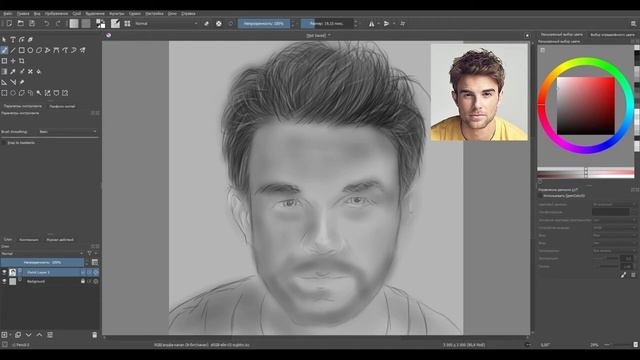Select the Freehand Brush tool
The height and width of the screenshot is (360, 640).
click(x=4, y=50)
